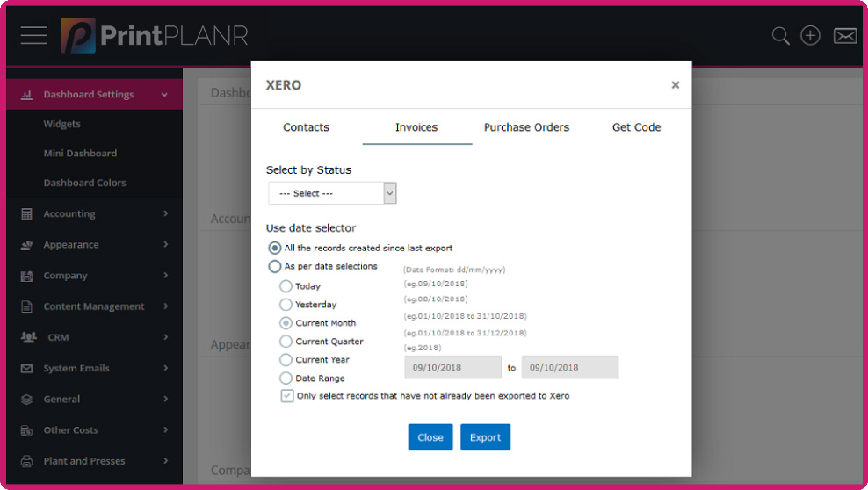Select the Current Month radio button
This screenshot has width=868, height=490.
coord(286,322)
